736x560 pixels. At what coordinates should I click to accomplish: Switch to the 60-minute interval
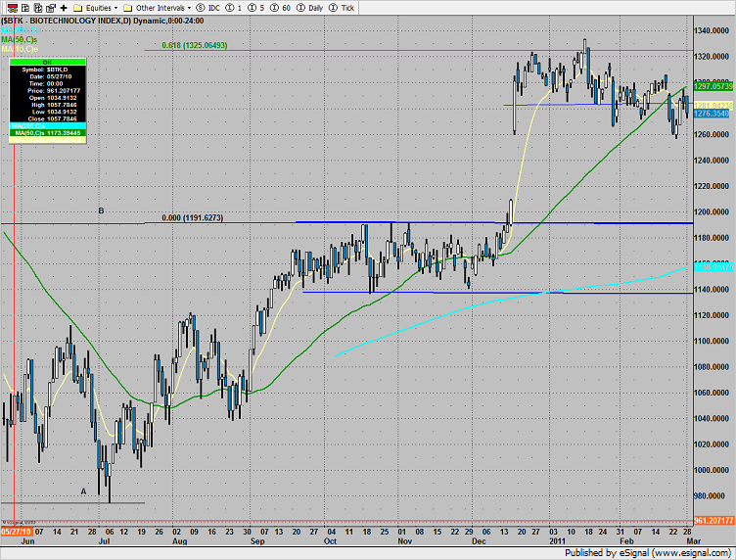[x=281, y=8]
